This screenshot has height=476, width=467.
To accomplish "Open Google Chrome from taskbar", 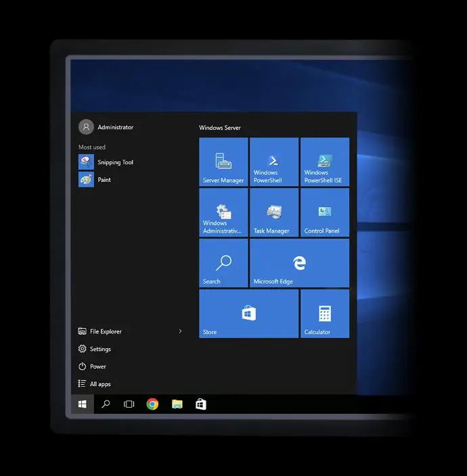I will coord(152,404).
